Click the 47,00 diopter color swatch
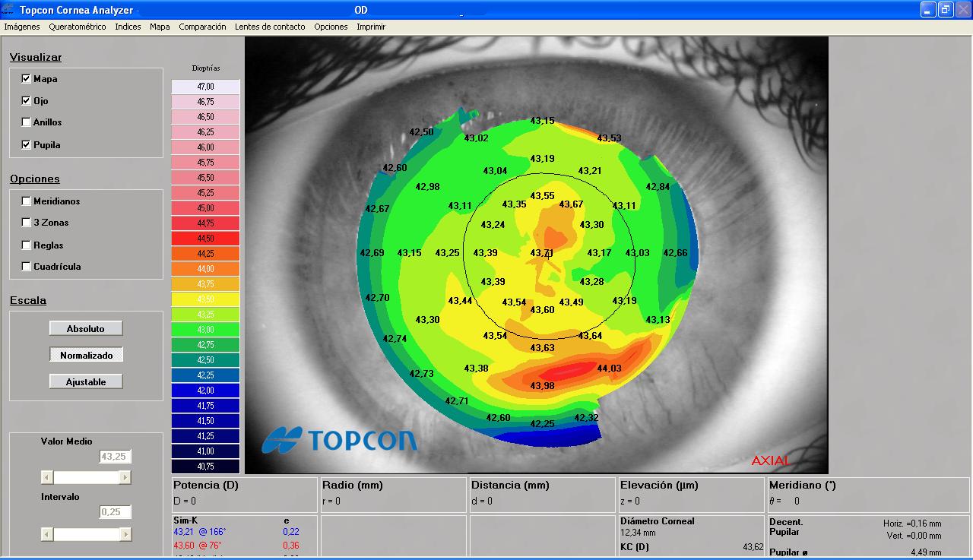This screenshot has width=973, height=560. pyautogui.click(x=205, y=87)
